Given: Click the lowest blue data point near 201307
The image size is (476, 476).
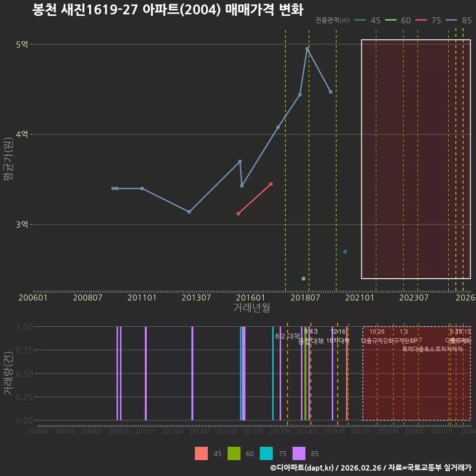Looking at the screenshot, I should (189, 212).
